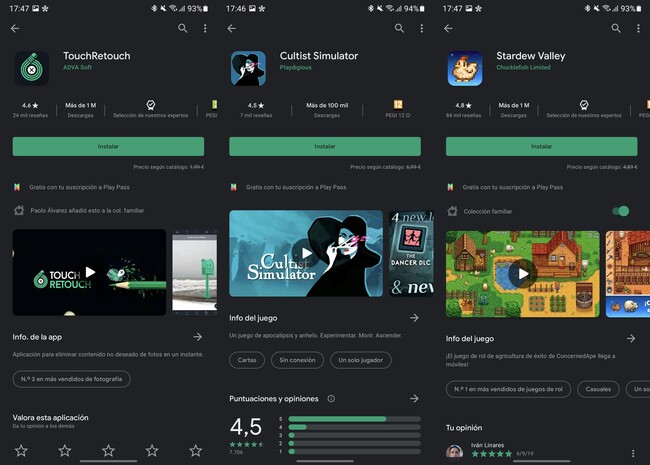Tap the experts' selection badge on TouchRetouch
This screenshot has width=650, height=465.
point(151,105)
